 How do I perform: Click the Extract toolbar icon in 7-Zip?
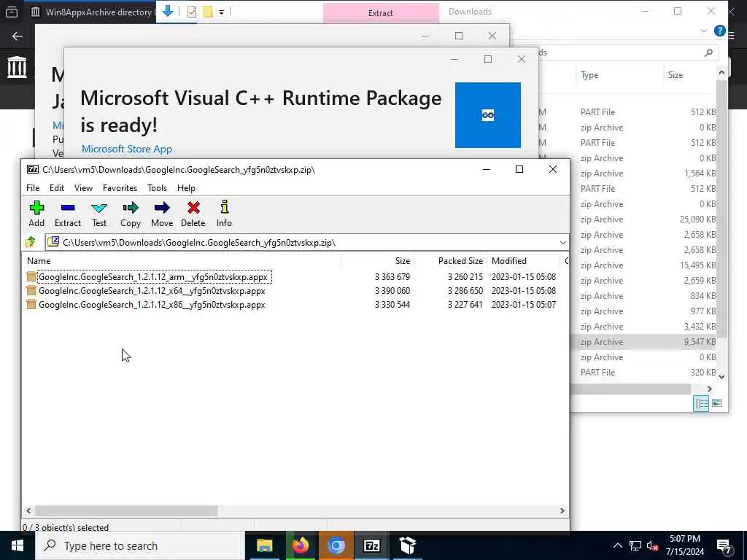(68, 214)
